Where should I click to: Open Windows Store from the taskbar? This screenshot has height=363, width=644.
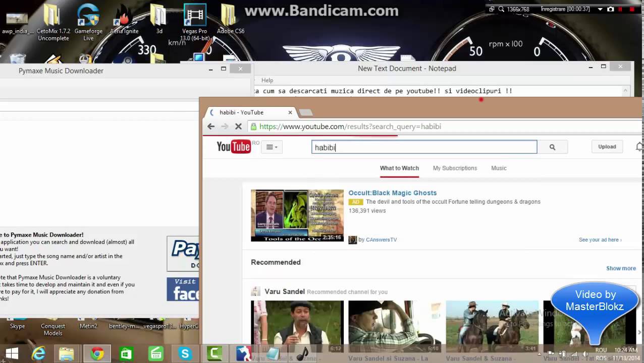pyautogui.click(x=126, y=353)
